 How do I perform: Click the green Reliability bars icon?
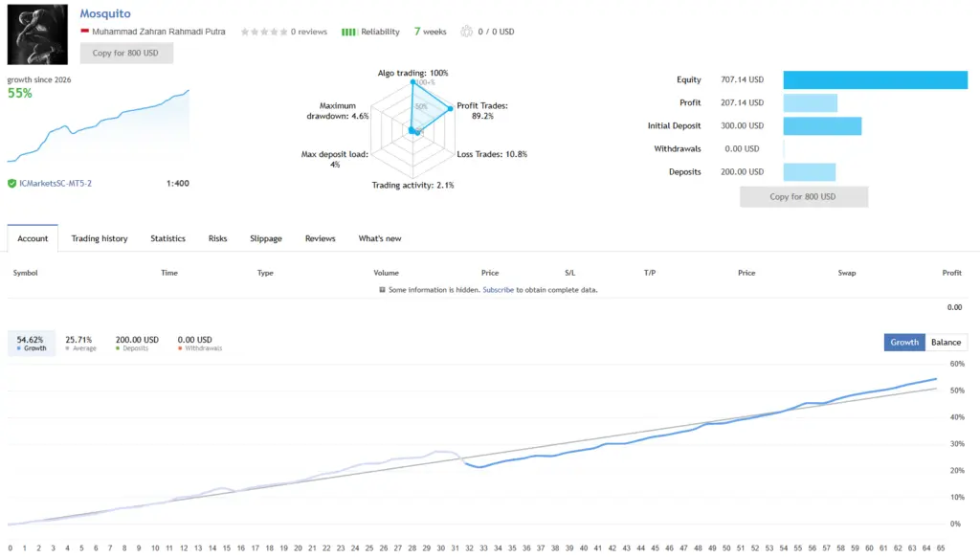tap(348, 32)
